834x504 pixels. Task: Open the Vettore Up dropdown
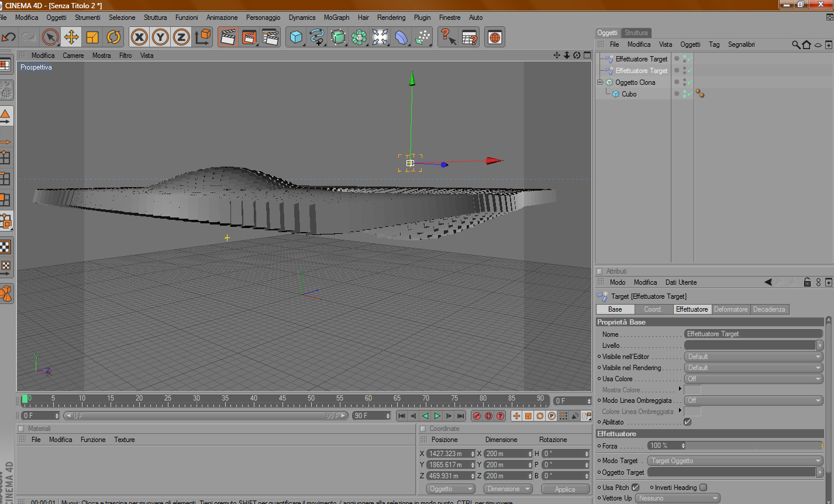pyautogui.click(x=678, y=498)
